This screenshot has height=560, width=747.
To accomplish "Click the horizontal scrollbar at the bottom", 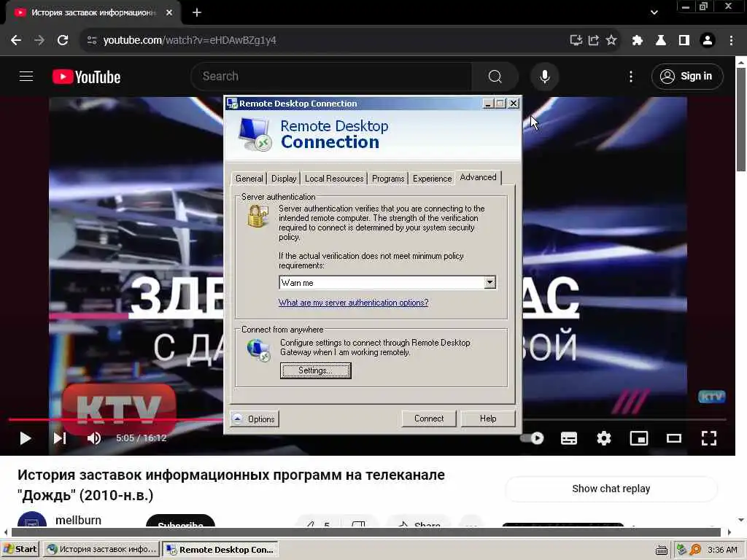I will click(367, 532).
